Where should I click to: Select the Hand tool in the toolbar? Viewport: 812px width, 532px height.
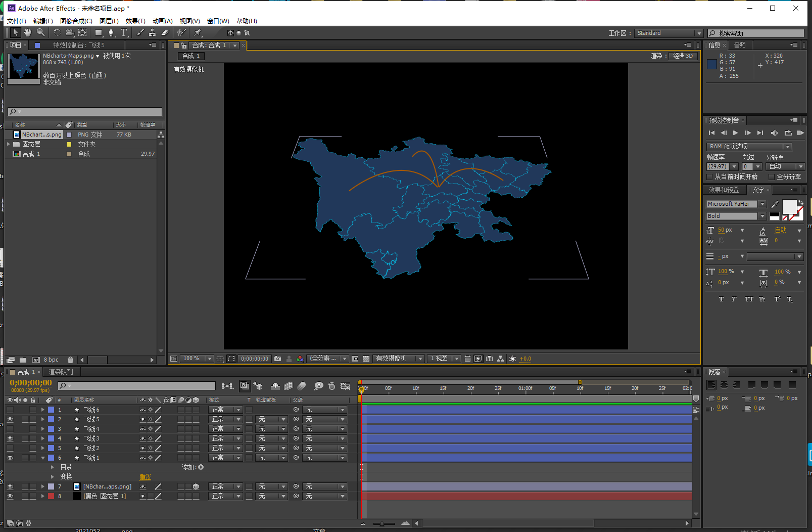(x=28, y=32)
